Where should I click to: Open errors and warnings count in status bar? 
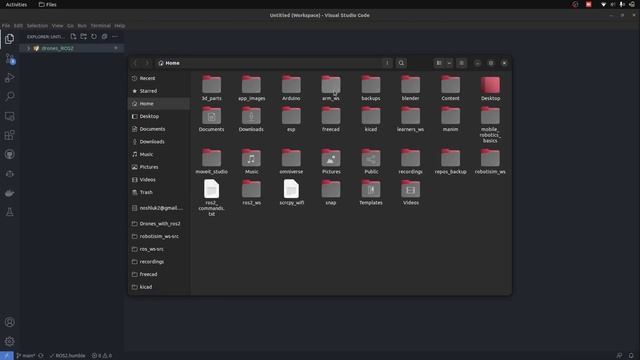pos(102,356)
